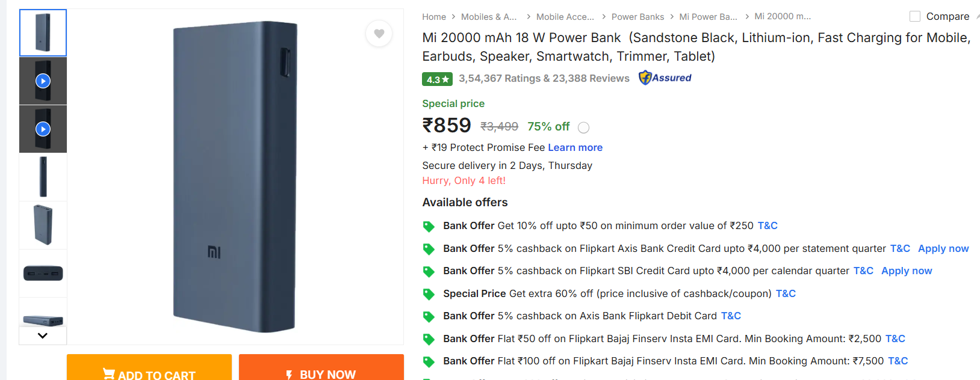The image size is (980, 380).
Task: Select the power bank ports view thumbnail
Action: 43,274
